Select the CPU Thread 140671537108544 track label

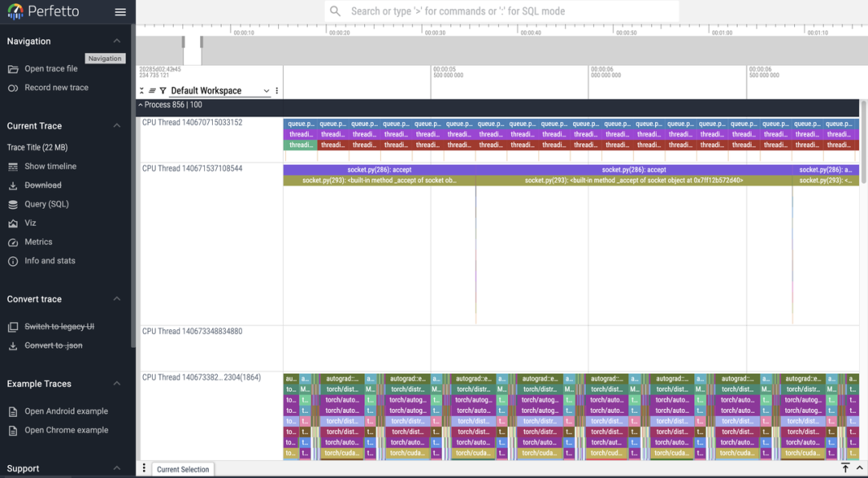coord(192,168)
